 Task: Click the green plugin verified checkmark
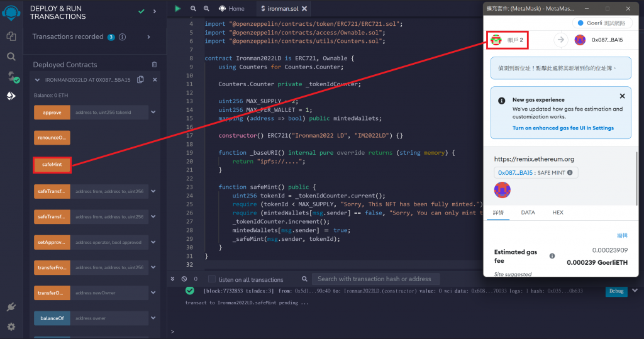tap(142, 11)
